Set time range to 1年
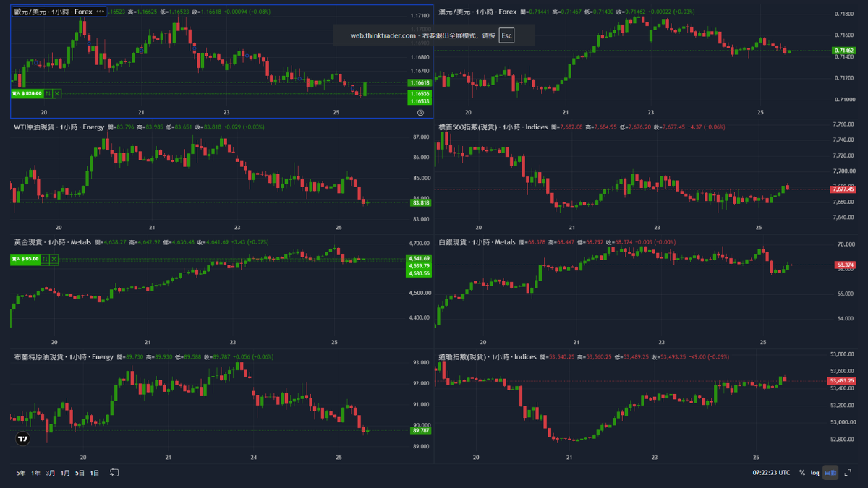This screenshot has height=488, width=868. [36, 473]
